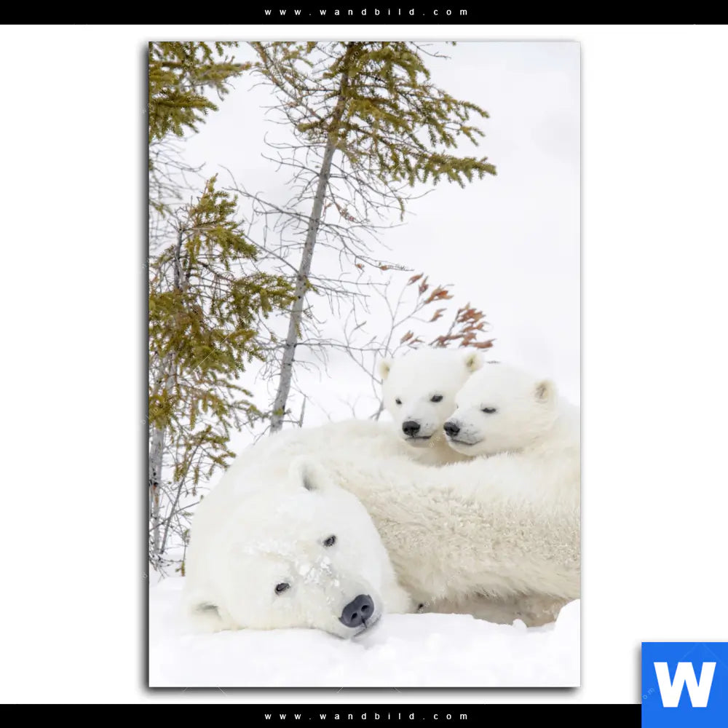The height and width of the screenshot is (728, 728).
Task: Click the black top banner bar
Action: pyautogui.click(x=146, y=12)
